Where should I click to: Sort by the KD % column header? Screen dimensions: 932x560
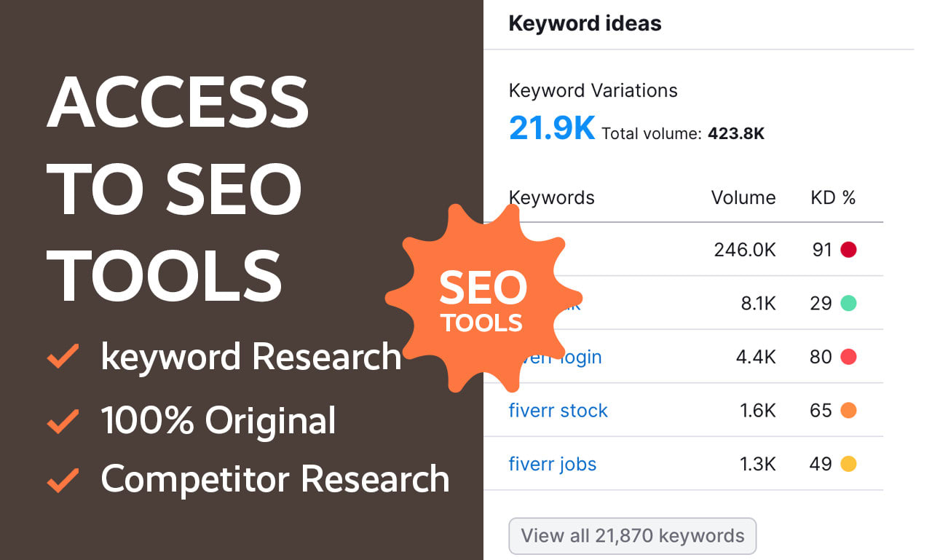tap(833, 197)
